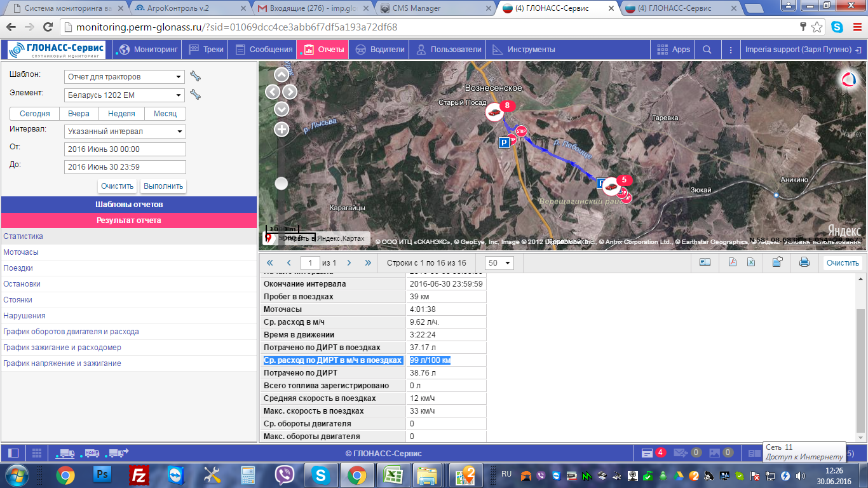Zoom in the map with plus button
Image resolution: width=868 pixels, height=488 pixels.
pos(281,130)
